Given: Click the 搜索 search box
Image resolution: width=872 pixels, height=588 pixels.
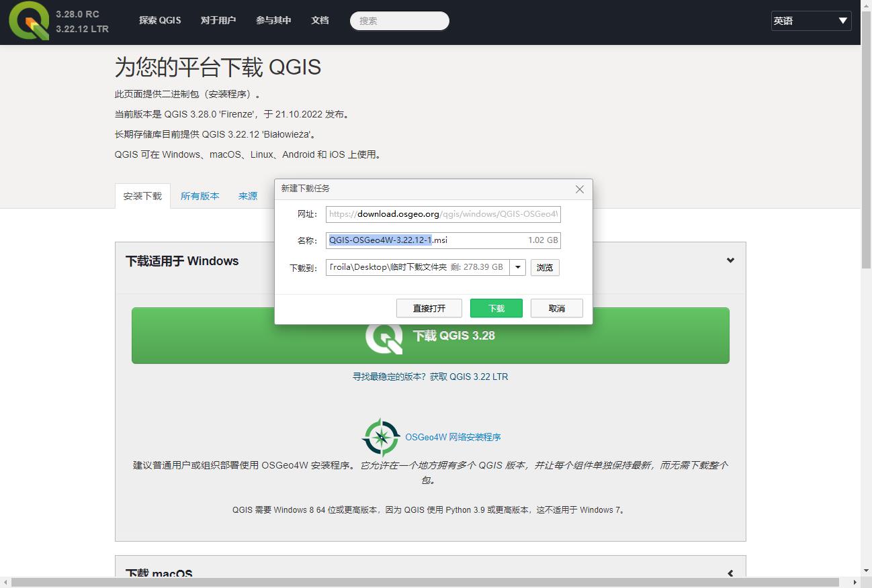Looking at the screenshot, I should coord(400,21).
